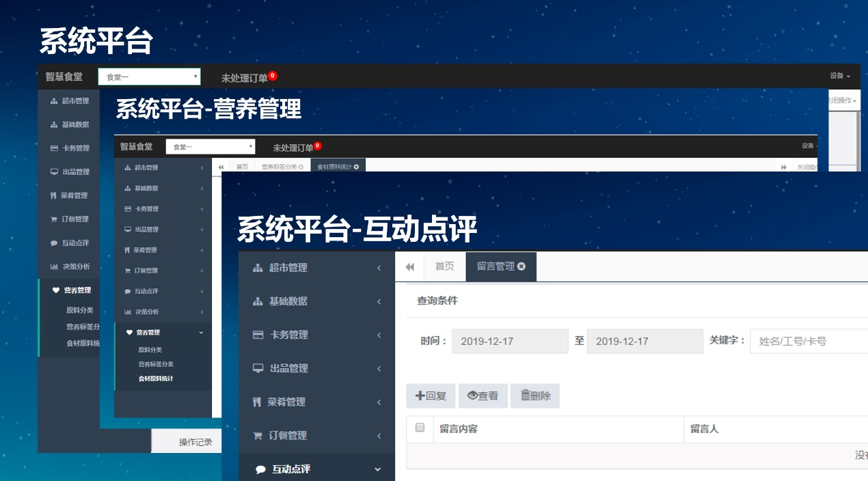Click the heart icon beside highlighted 食材原料统计 menu's 营养管理

[x=129, y=333]
